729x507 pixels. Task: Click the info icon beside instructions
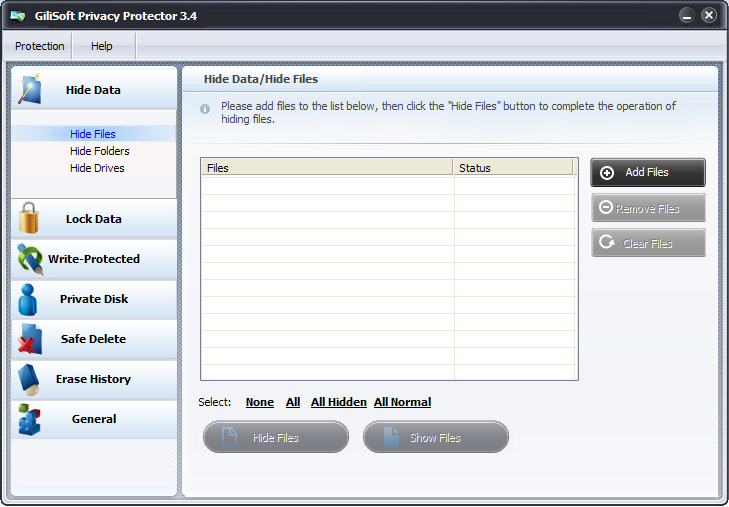(x=205, y=108)
